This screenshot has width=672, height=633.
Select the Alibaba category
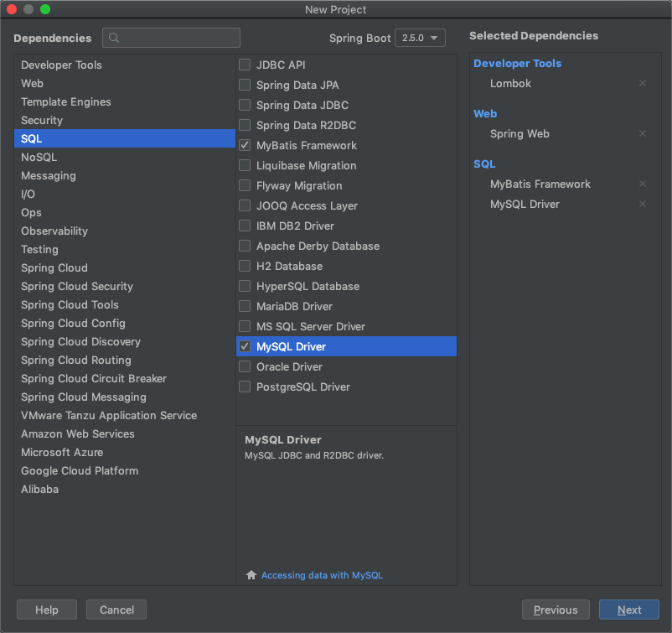click(x=125, y=489)
